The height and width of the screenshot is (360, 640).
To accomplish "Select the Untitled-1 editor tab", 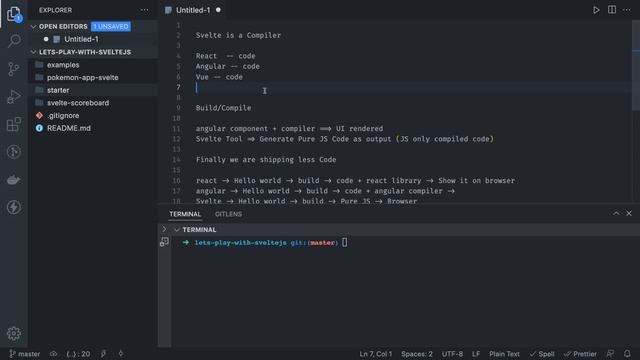I will [x=193, y=10].
